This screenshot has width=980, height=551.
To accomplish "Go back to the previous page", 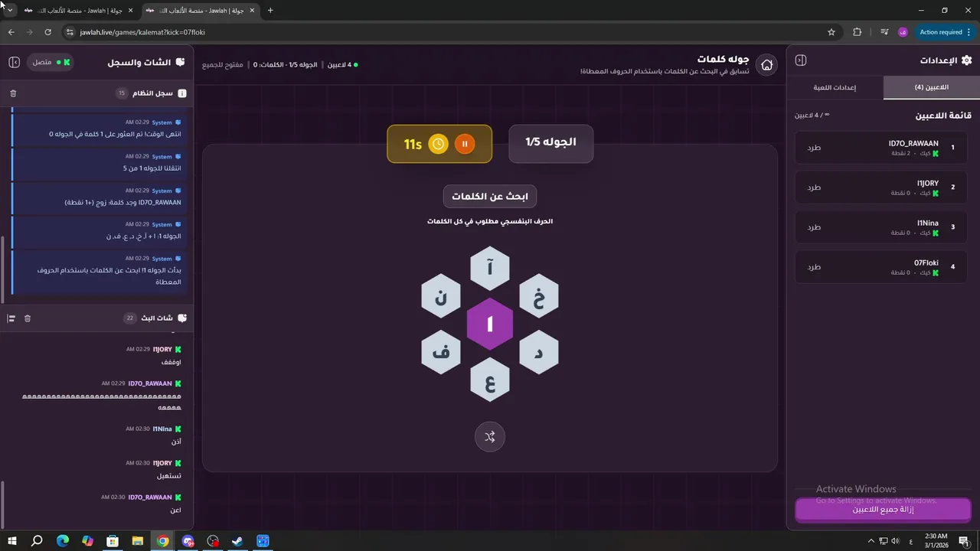I will [x=11, y=32].
